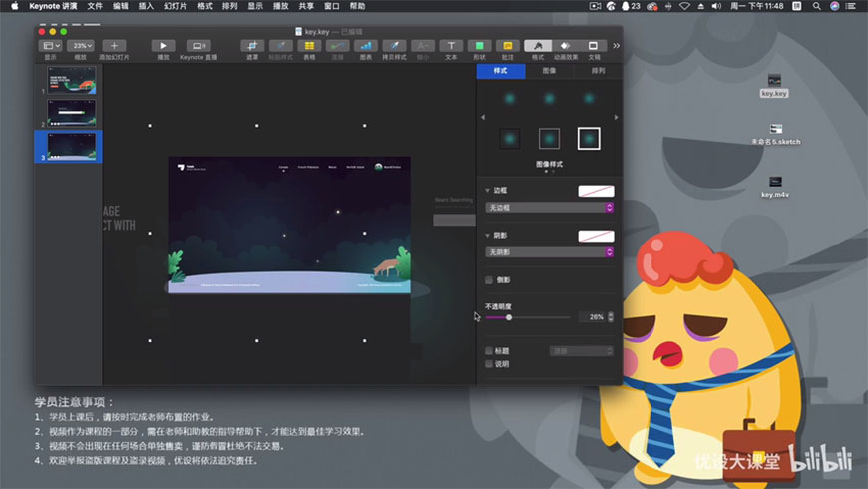Click the volume icon in menu bar
Image resolution: width=868 pixels, height=489 pixels.
tap(716, 6)
